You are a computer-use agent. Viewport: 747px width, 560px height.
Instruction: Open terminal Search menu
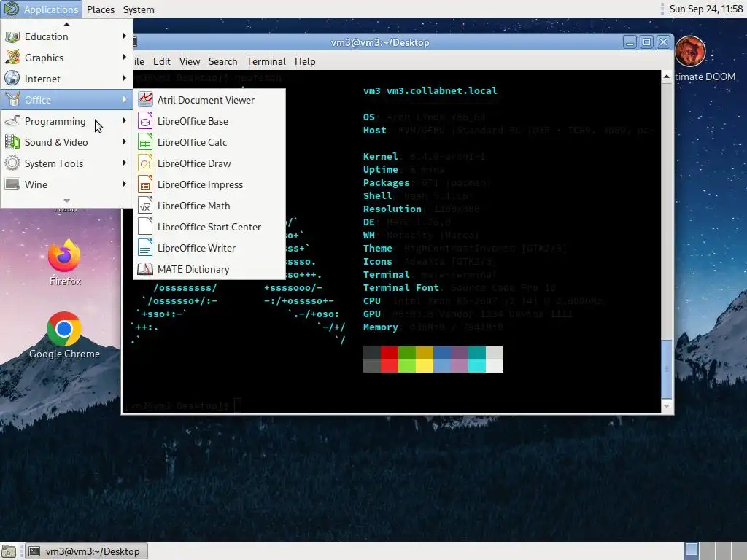coord(222,61)
